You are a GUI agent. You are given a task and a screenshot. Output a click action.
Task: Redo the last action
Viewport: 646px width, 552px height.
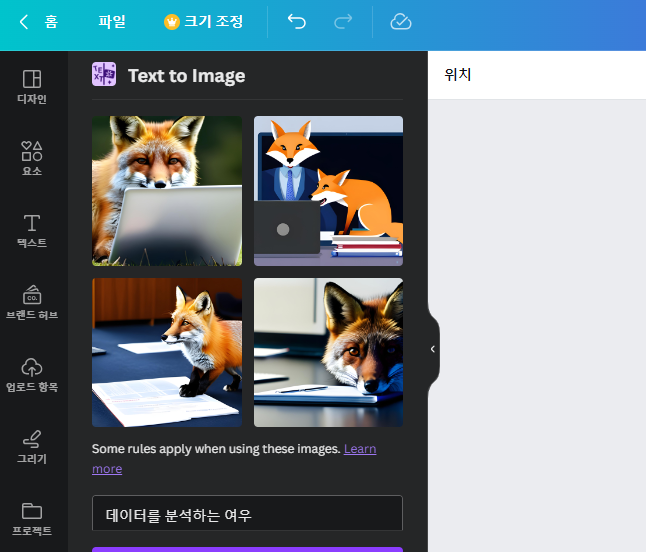[x=343, y=21]
